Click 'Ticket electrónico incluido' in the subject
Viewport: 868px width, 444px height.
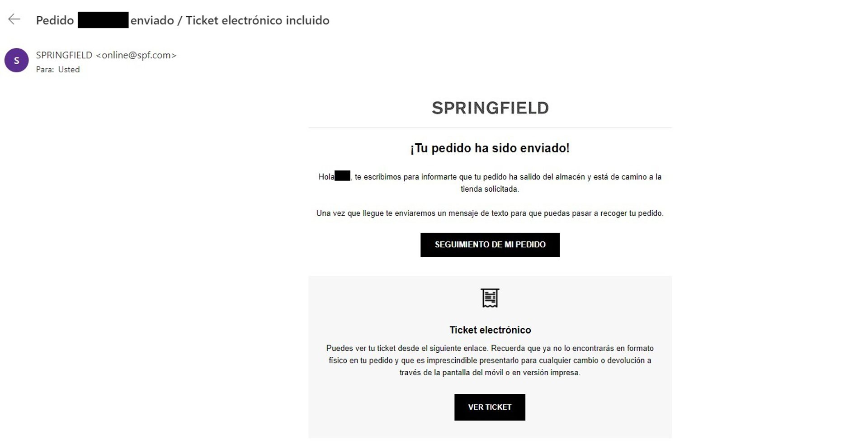[257, 20]
